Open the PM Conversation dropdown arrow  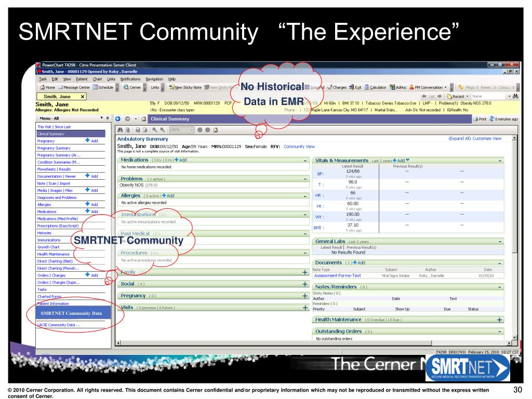click(x=445, y=87)
